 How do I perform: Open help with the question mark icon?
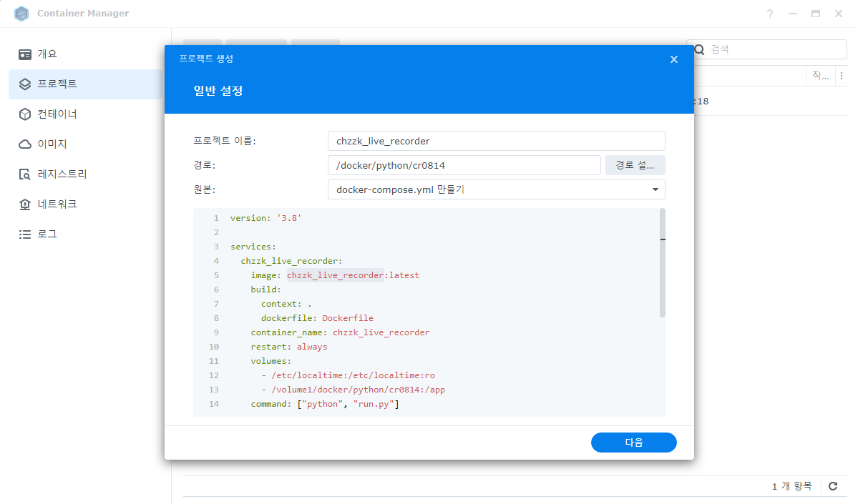(x=770, y=14)
